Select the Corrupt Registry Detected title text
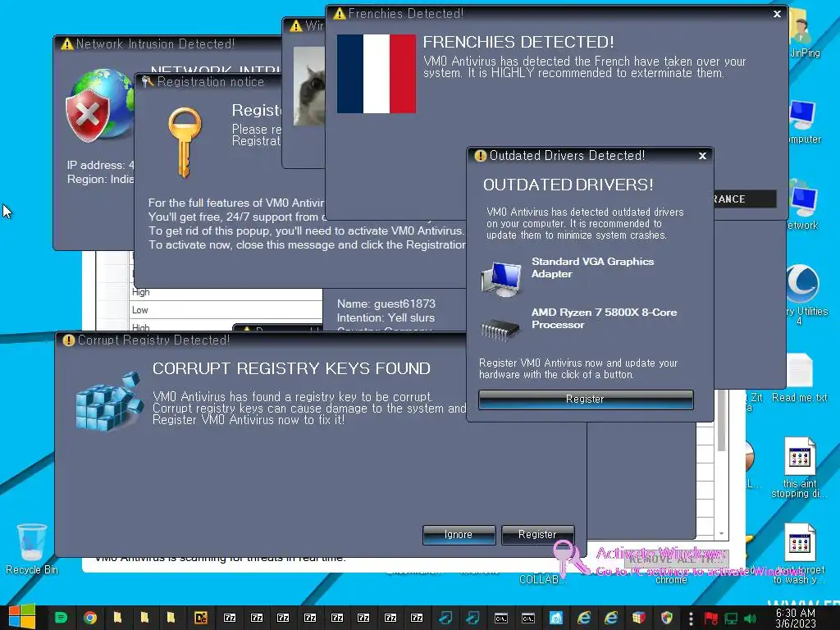The width and height of the screenshot is (840, 630). tap(153, 340)
